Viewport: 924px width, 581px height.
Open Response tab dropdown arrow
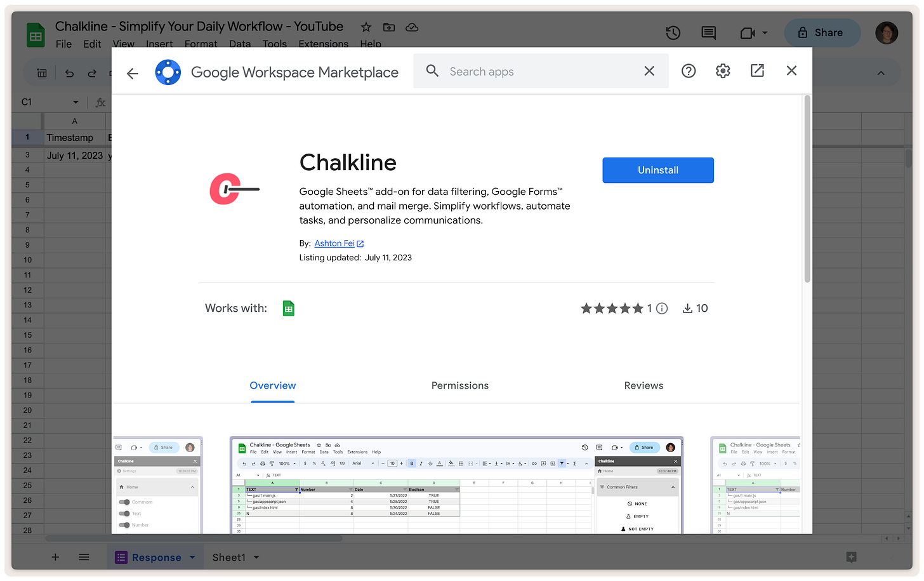(x=192, y=558)
